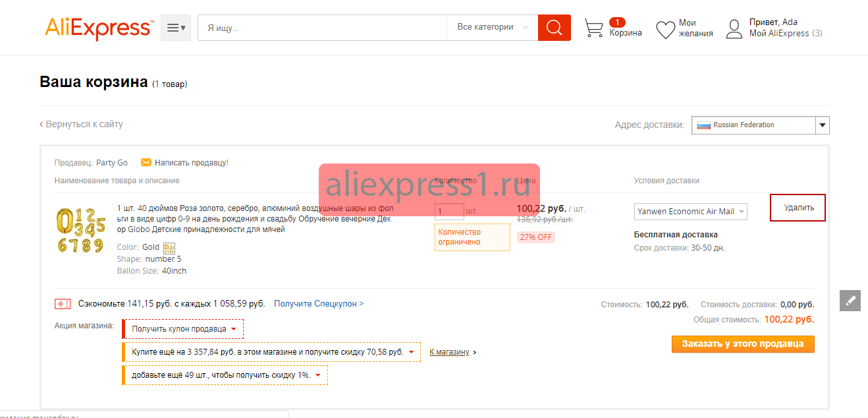The image size is (868, 418).
Task: Expand the Получить купон продавца dropdown
Action: 183,329
